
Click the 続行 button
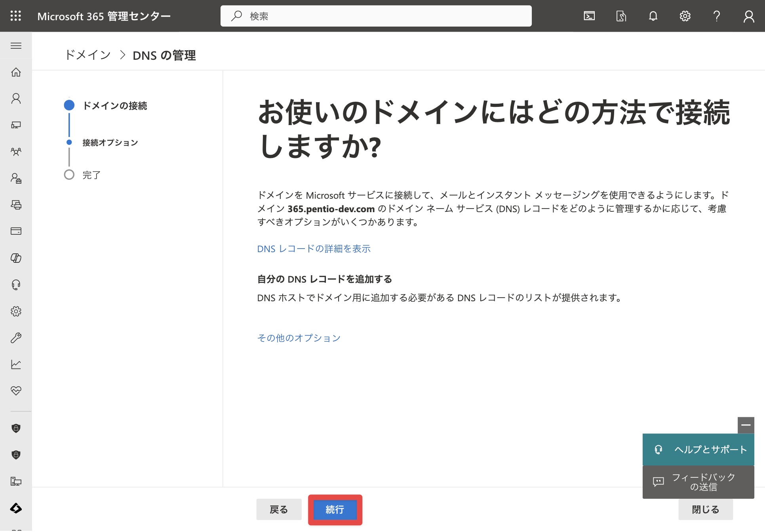coord(335,509)
